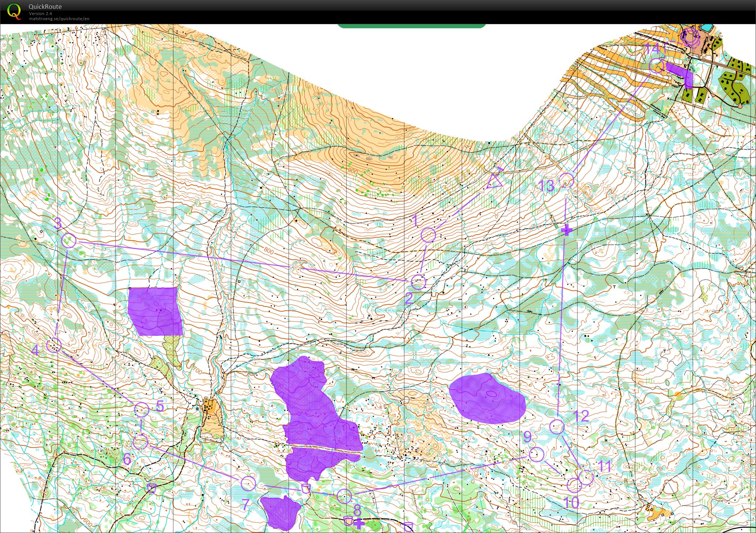This screenshot has width=756, height=533.
Task: Select control circle 7 on the course
Action: (x=248, y=484)
